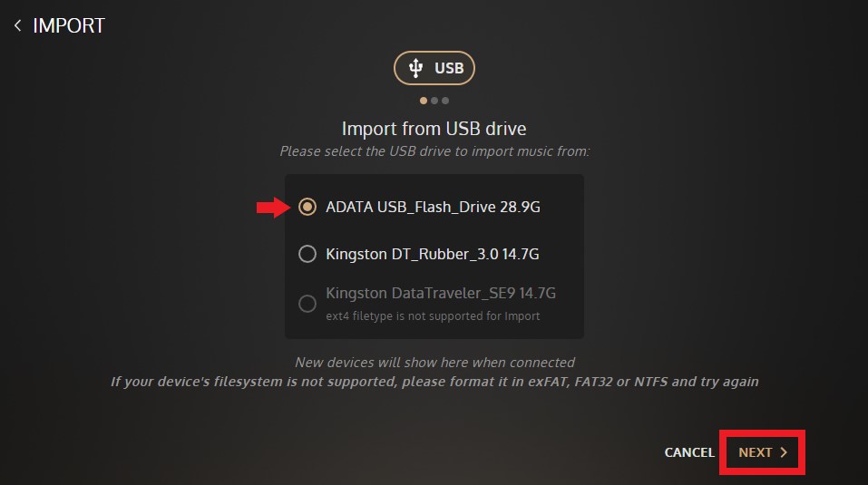
Task: Click the Kingston DT_Rubber_3.0 14.7G label
Action: (x=433, y=254)
